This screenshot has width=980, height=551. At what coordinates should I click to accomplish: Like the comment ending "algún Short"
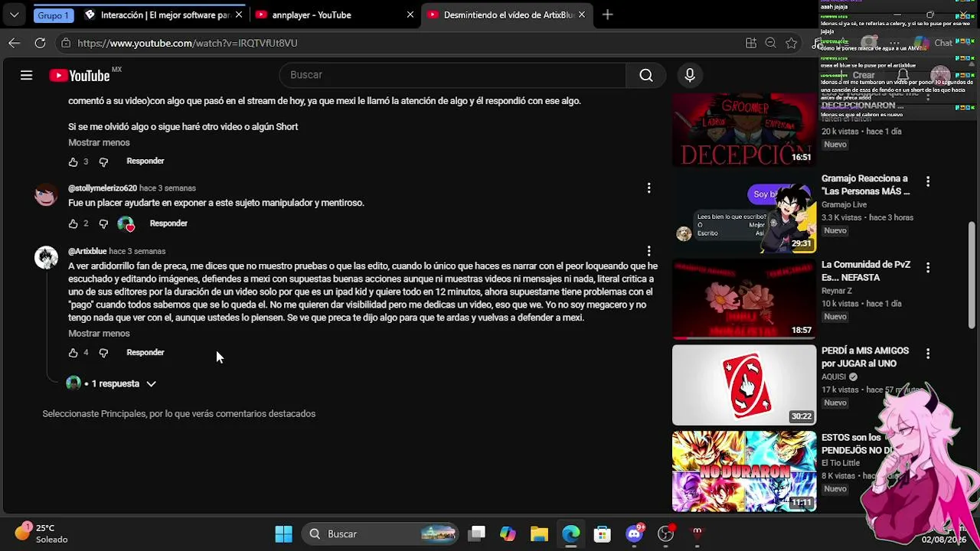[73, 161]
